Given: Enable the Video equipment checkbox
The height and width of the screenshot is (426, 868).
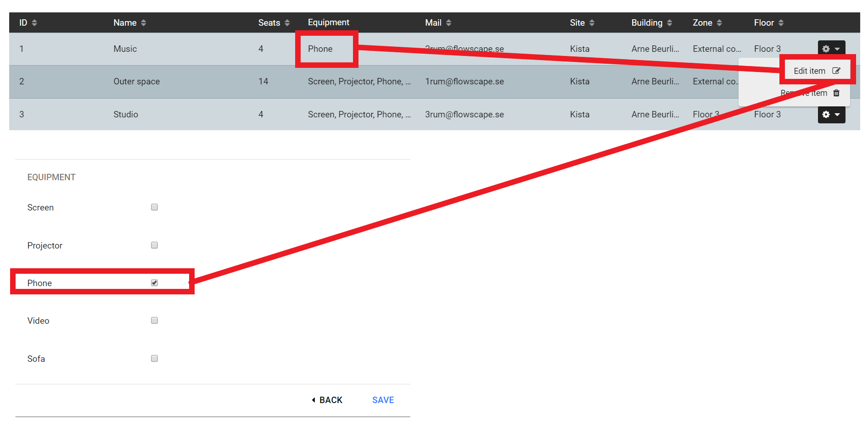Looking at the screenshot, I should point(154,321).
